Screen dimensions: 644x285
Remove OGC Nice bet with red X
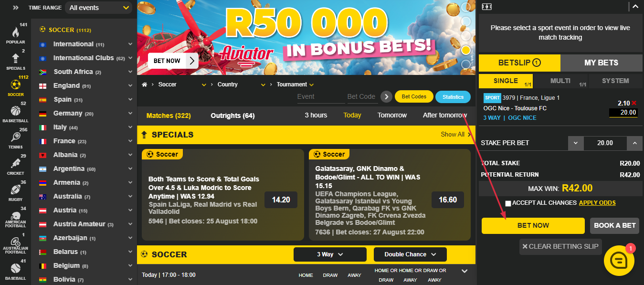coord(634,103)
